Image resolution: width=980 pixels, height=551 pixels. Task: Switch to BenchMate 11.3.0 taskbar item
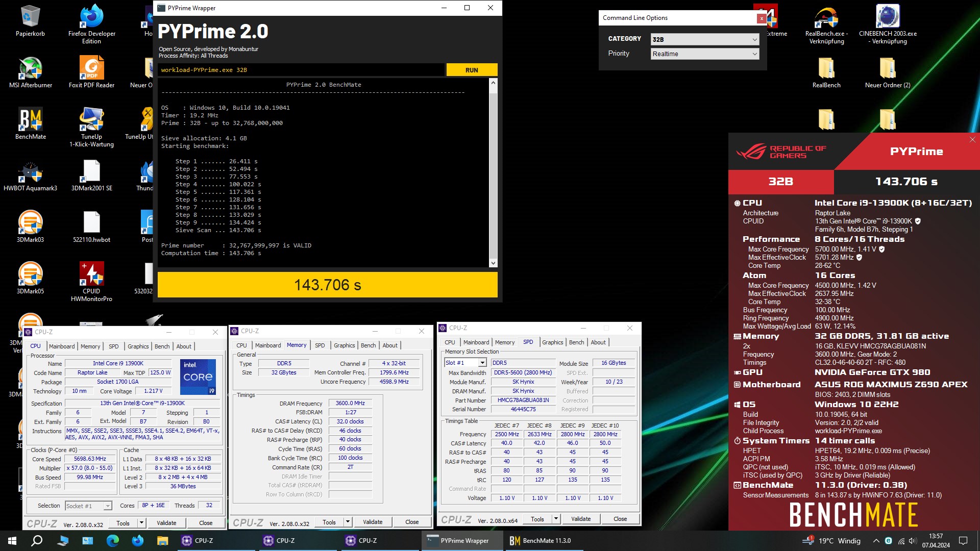[544, 540]
